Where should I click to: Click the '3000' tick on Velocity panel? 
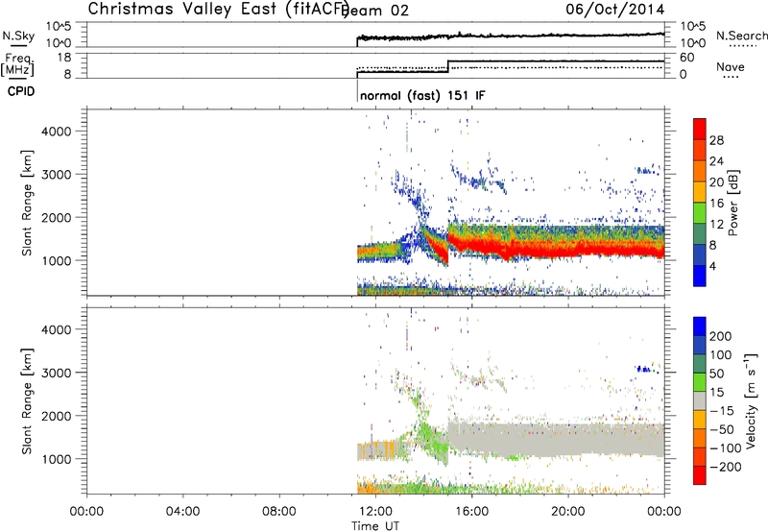(56, 373)
